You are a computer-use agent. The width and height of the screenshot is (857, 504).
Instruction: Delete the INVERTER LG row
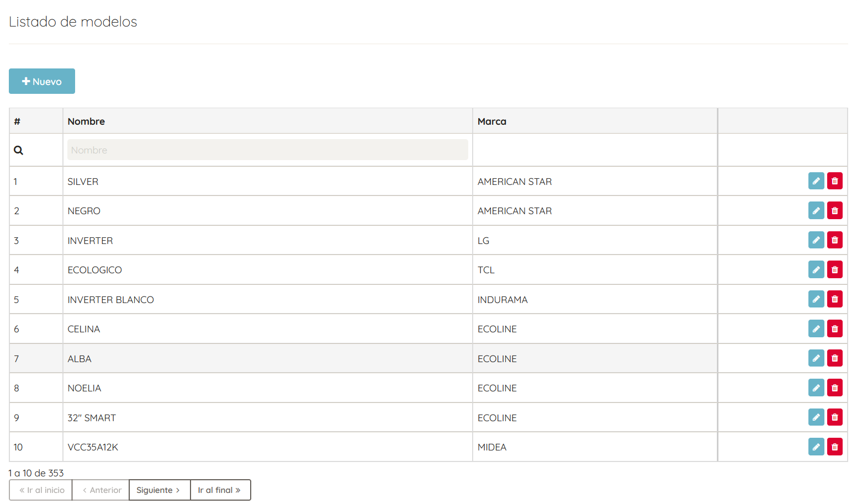tap(835, 240)
